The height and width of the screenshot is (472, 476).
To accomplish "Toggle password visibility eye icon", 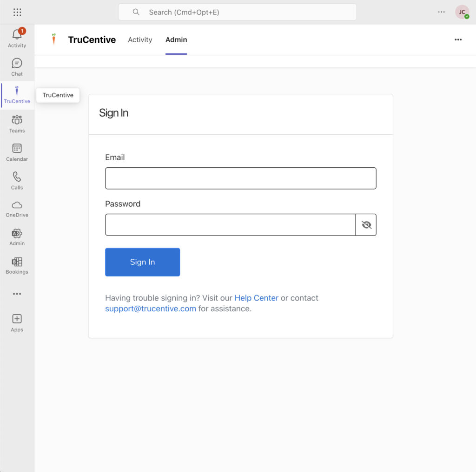I will tap(366, 225).
